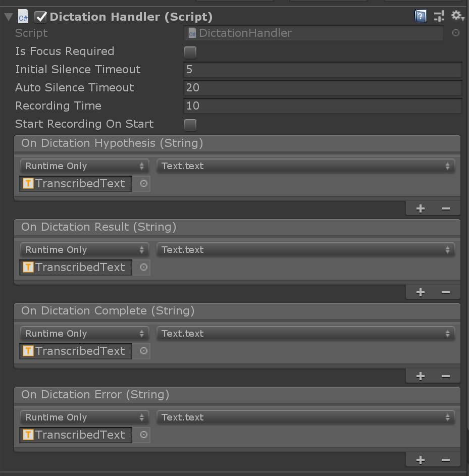469x476 pixels.
Task: Remove listener from On Dictation Error
Action: pos(446,460)
